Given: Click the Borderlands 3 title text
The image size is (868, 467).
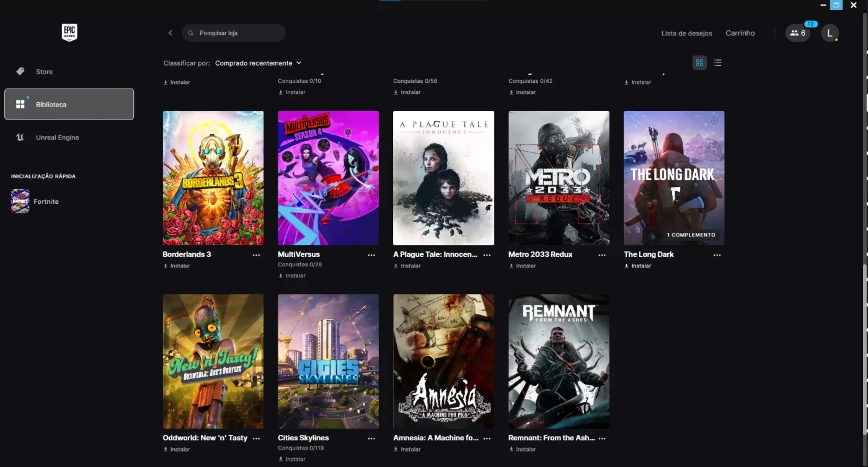Looking at the screenshot, I should click(x=187, y=255).
